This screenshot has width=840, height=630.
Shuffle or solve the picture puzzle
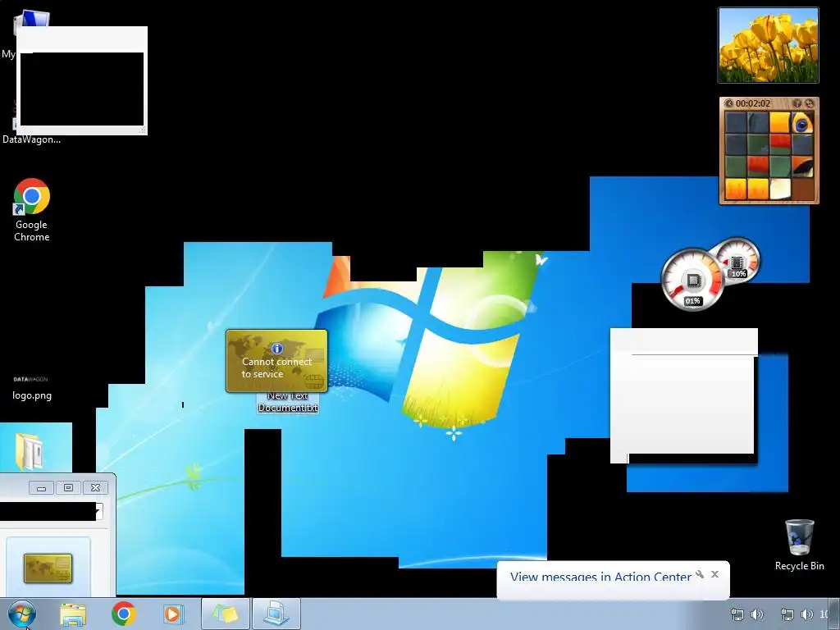[x=809, y=103]
